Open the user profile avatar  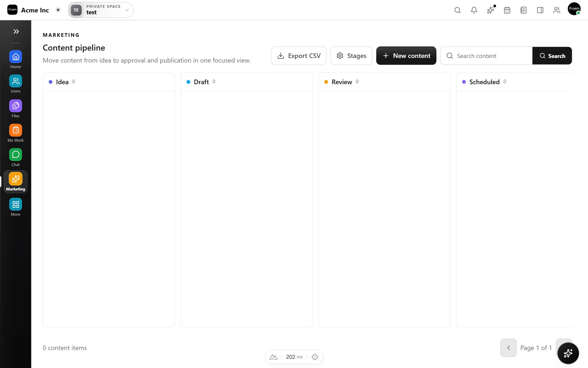tap(574, 9)
